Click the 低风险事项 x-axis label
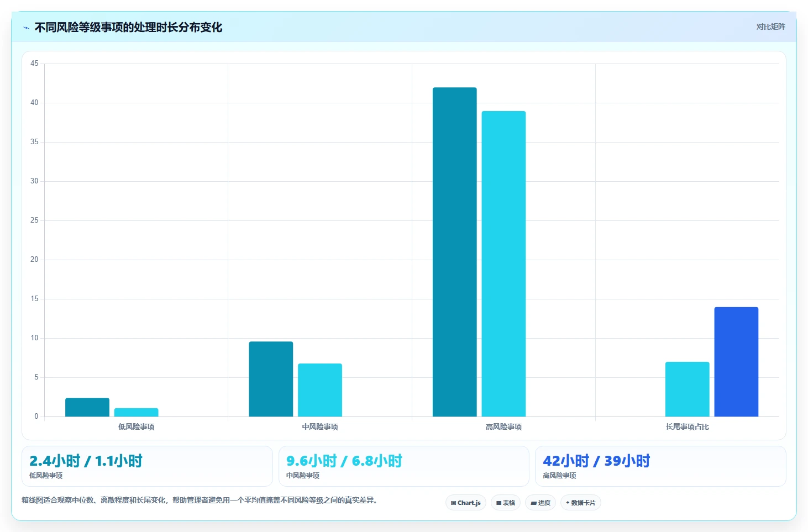This screenshot has height=532, width=808. [137, 426]
